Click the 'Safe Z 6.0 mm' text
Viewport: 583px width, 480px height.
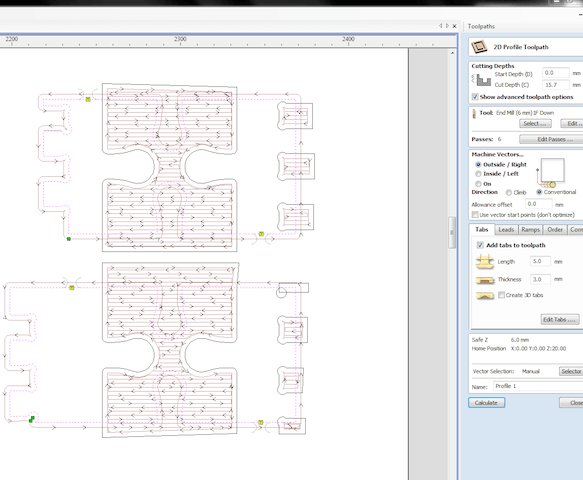click(500, 340)
